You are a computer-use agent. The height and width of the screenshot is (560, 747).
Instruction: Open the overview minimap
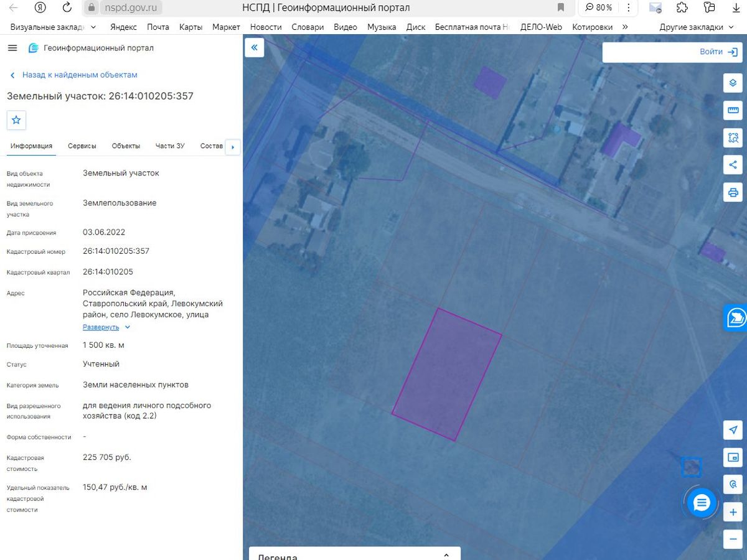pyautogui.click(x=733, y=458)
